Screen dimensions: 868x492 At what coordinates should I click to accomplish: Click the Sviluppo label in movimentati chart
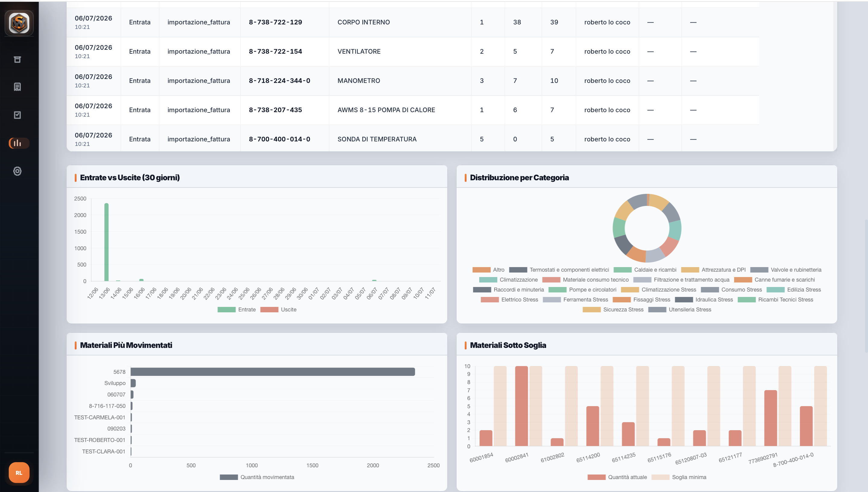point(115,383)
